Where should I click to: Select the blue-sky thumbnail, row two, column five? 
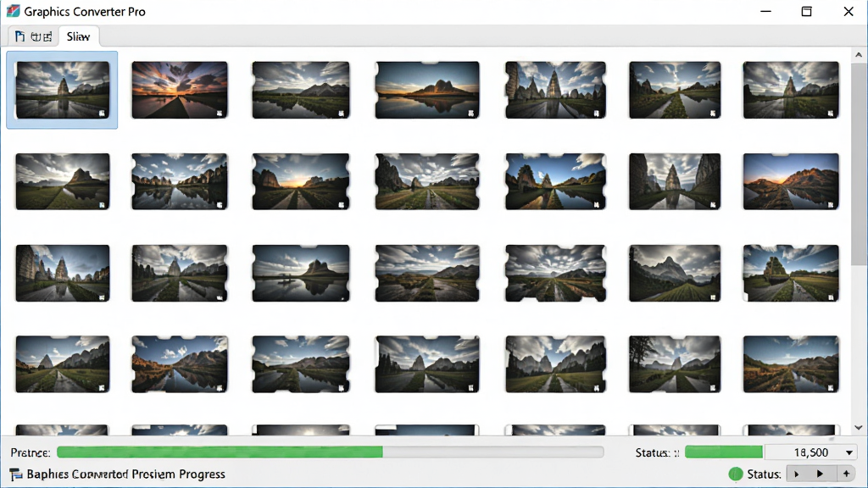pos(555,181)
